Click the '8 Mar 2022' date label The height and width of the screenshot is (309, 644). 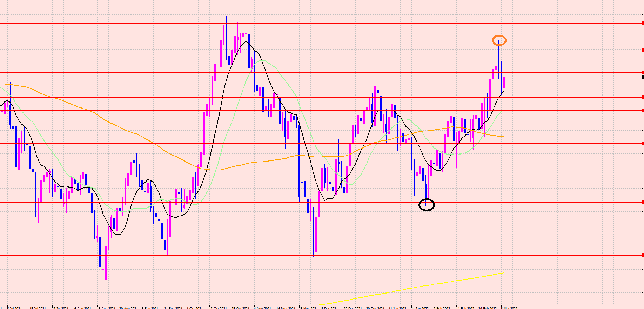509,308
